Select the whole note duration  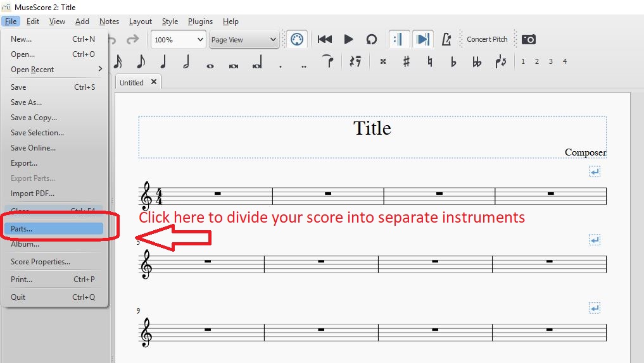coord(210,65)
